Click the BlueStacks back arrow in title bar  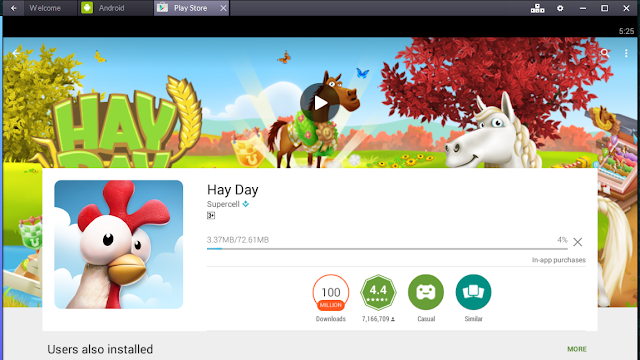click(13, 8)
